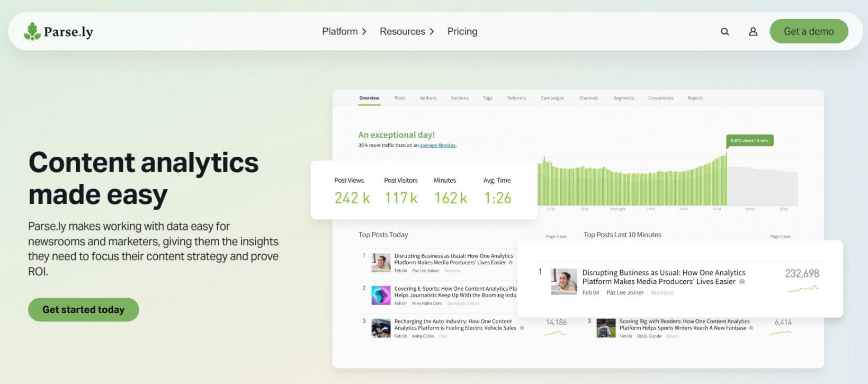Click author name "Mike Hahn Dent"
The height and width of the screenshot is (384, 868).
coord(427,303)
